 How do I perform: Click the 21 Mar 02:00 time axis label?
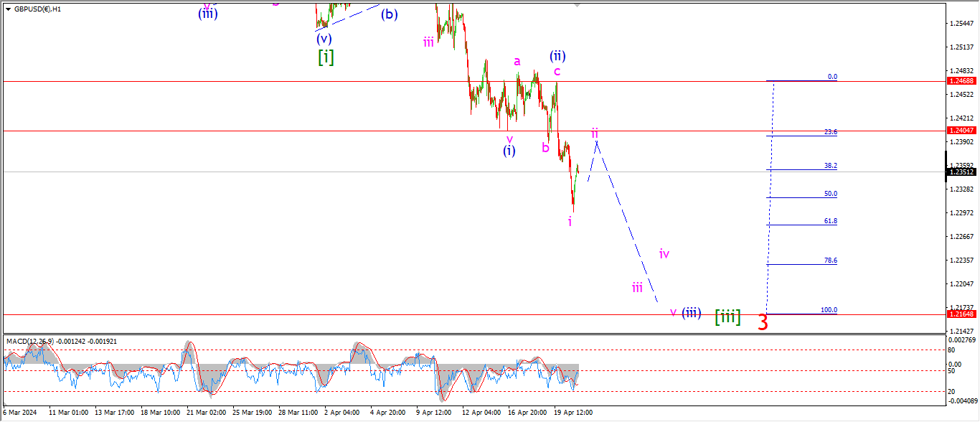206,413
